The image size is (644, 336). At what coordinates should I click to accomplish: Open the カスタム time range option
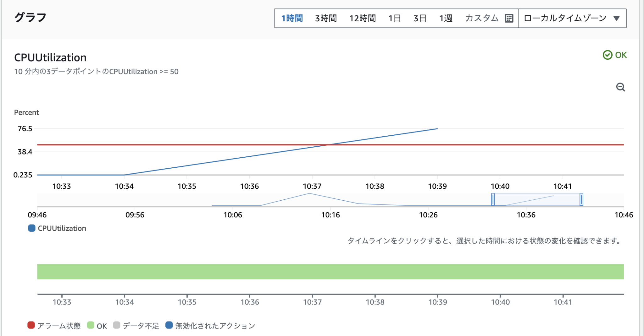(482, 18)
